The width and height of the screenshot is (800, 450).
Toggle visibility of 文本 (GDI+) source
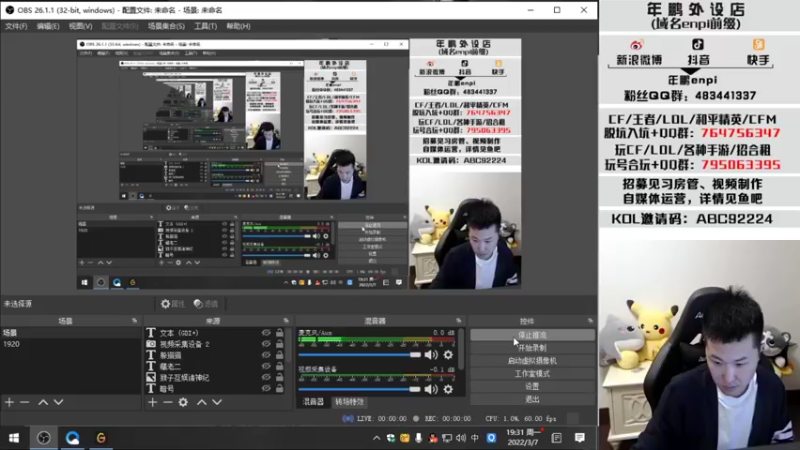pyautogui.click(x=266, y=333)
